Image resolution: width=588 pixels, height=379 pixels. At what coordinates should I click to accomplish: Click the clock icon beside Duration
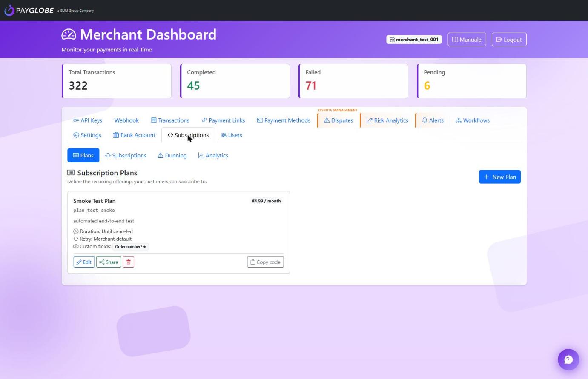(76, 231)
